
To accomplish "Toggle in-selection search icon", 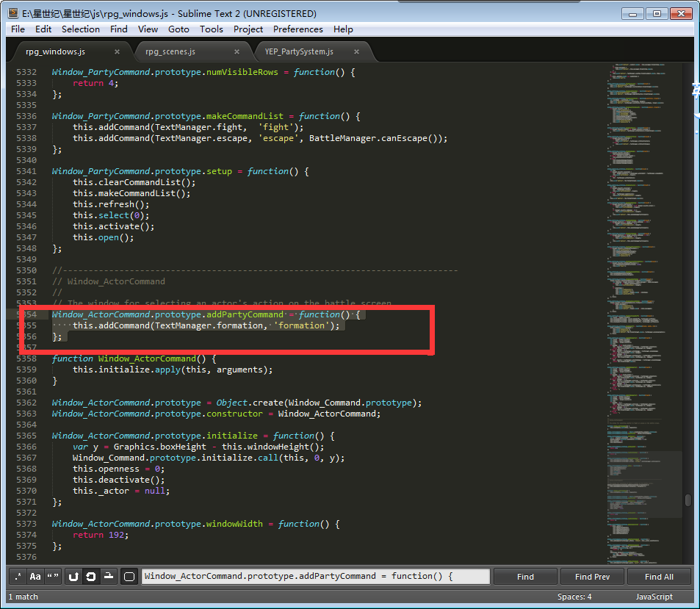I will [x=109, y=577].
